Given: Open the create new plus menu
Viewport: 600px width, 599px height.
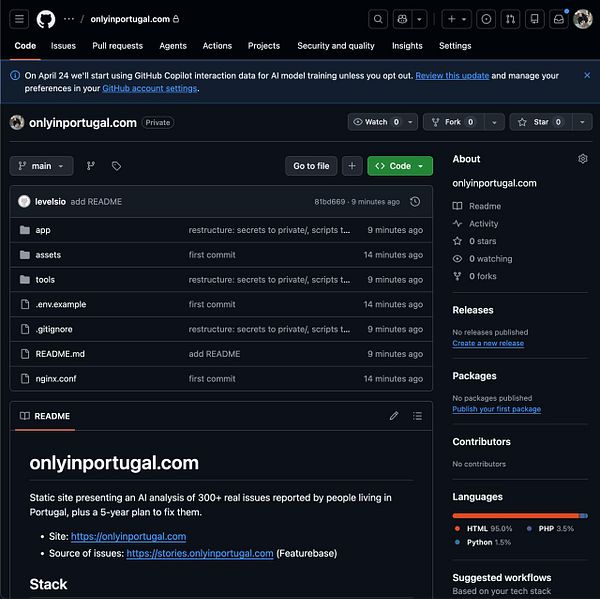Looking at the screenshot, I should [457, 19].
